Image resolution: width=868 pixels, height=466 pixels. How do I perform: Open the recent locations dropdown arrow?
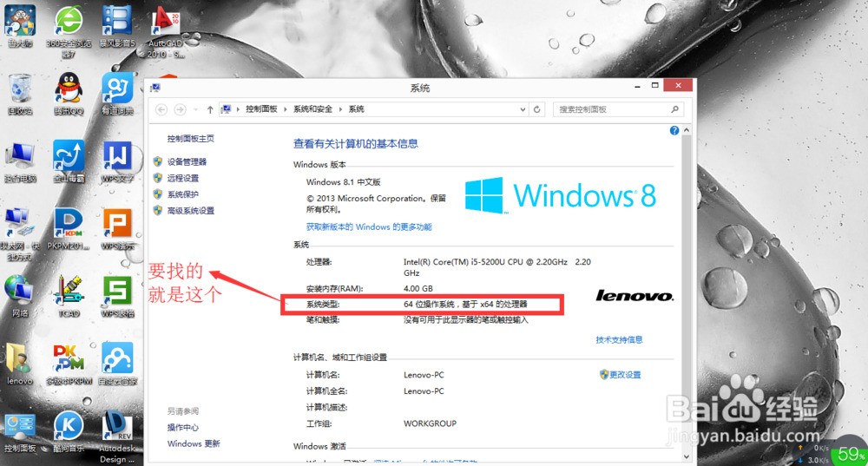click(x=195, y=109)
